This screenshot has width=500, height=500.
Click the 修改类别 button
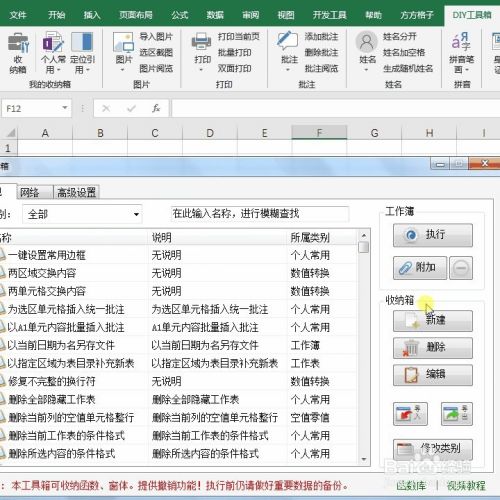[x=433, y=449]
